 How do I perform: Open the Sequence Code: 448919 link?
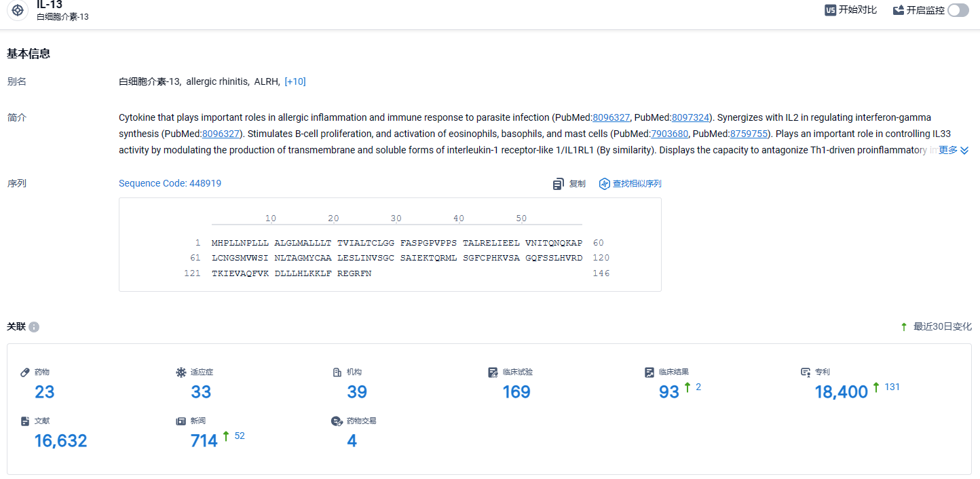point(170,183)
